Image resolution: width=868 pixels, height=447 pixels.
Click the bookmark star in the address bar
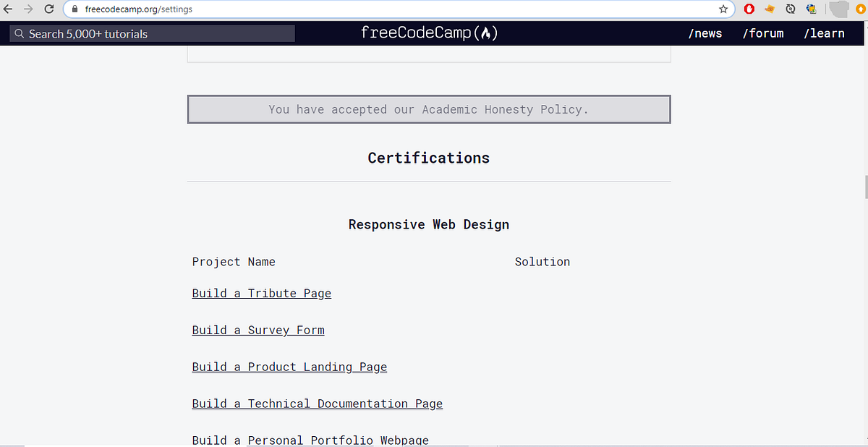pos(723,9)
